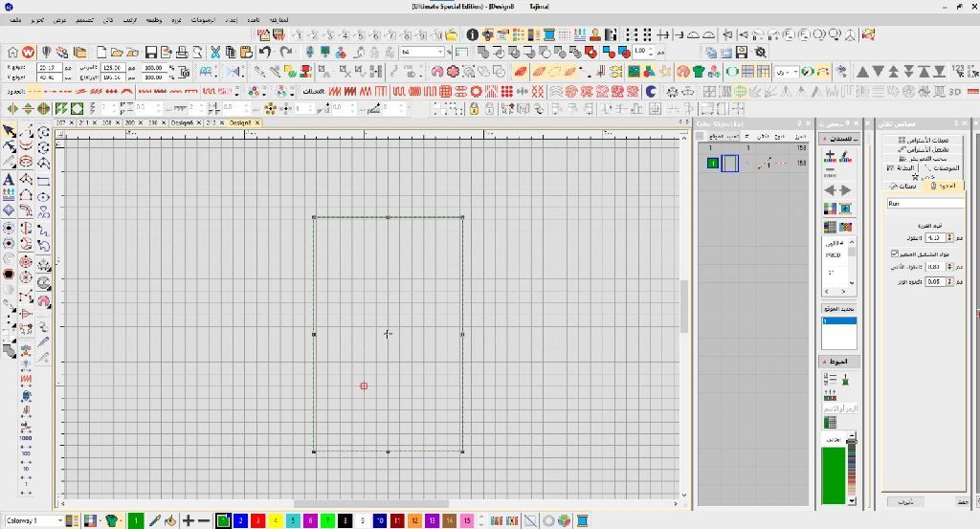Viewport: 980px width, 529px height.
Task: Close the Design8 tab
Action: pos(257,122)
